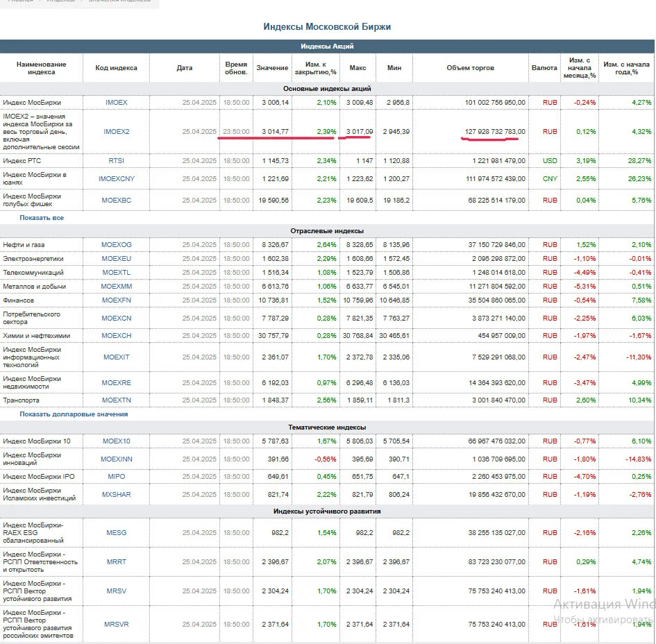Screen dimensions: 656x644
Task: Open the MOEXFN finance index link
Action: [117, 300]
